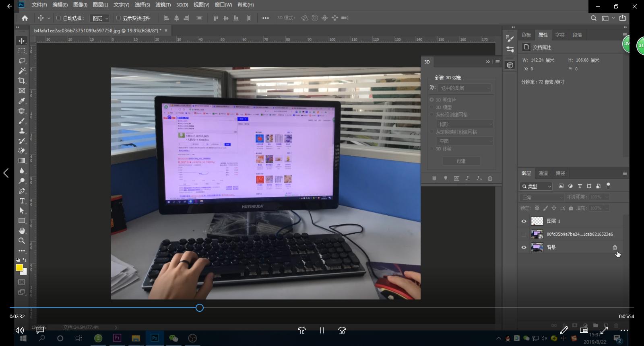Select the Zoom tool
Image resolution: width=644 pixels, height=346 pixels.
point(22,240)
